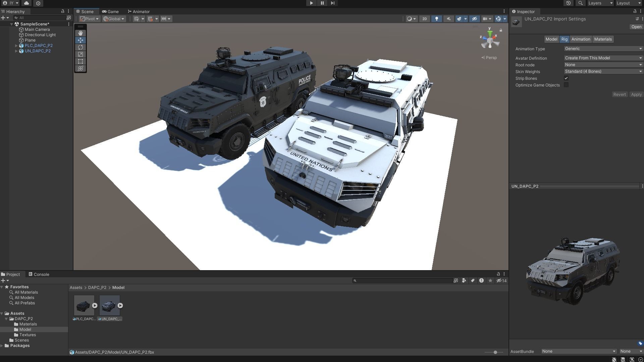Open Global orientation dropdown

coord(114,19)
